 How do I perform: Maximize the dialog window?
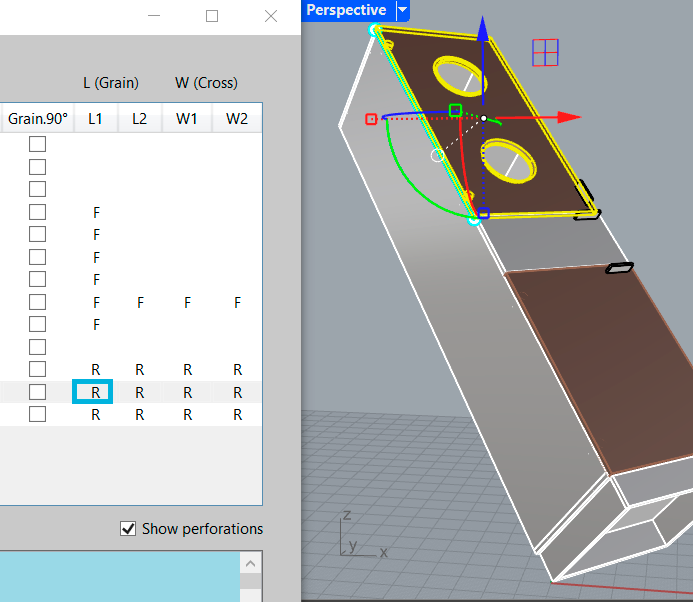(212, 16)
